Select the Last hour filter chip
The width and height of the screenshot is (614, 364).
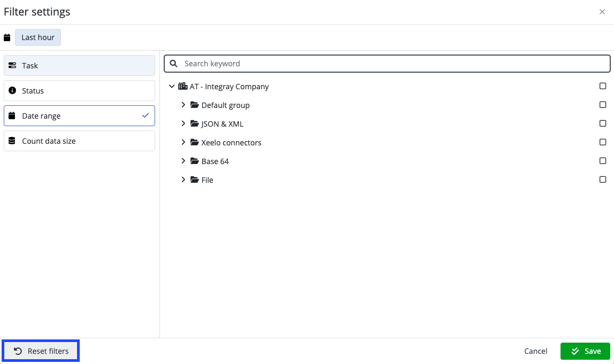37,37
